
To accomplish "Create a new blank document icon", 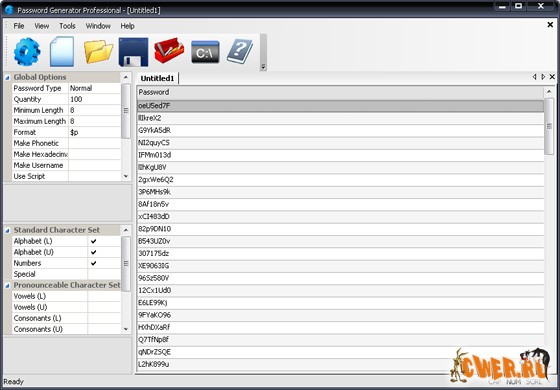I will point(62,52).
